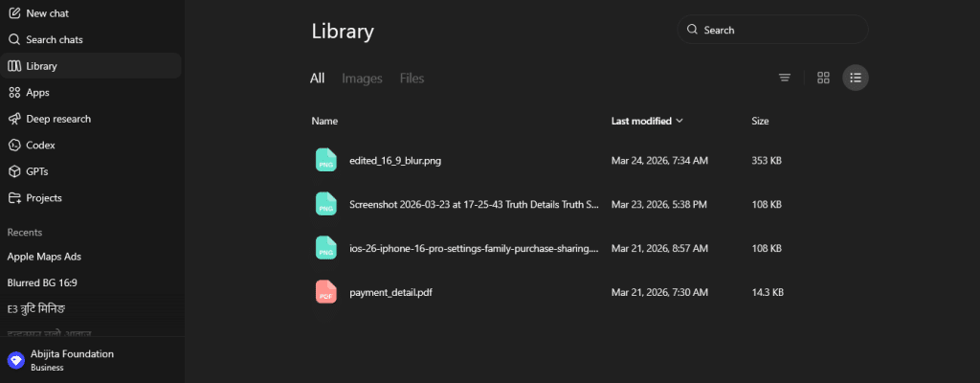The height and width of the screenshot is (383, 980).
Task: Open the Codex sidebar icon
Action: pyautogui.click(x=14, y=145)
